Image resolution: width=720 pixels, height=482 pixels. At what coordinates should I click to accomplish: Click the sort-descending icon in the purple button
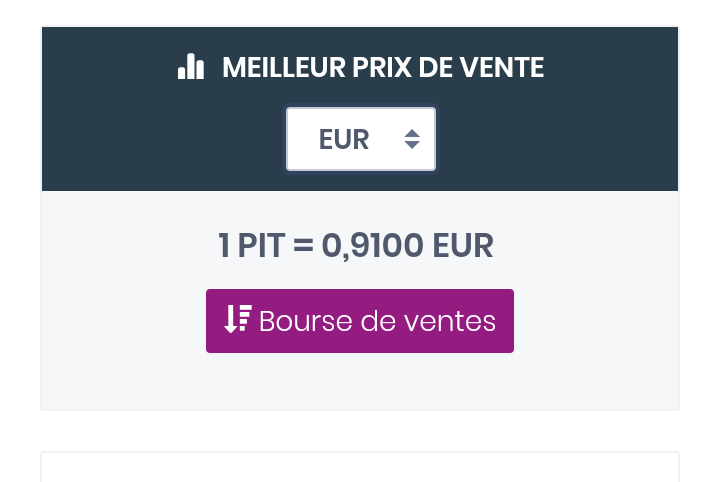coord(238,319)
